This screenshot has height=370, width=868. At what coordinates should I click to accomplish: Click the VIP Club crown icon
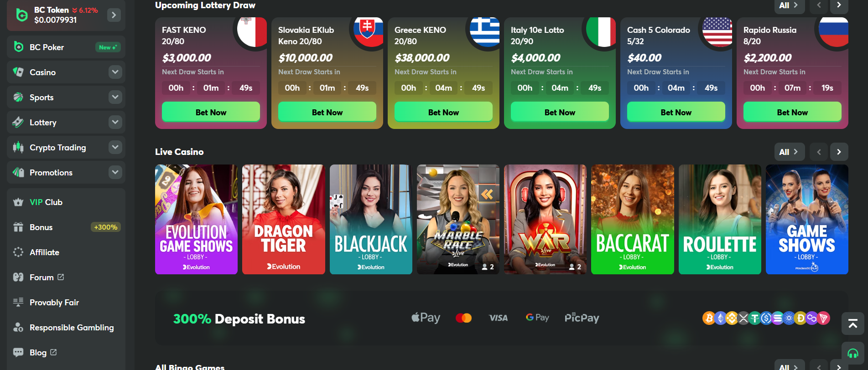pos(18,202)
